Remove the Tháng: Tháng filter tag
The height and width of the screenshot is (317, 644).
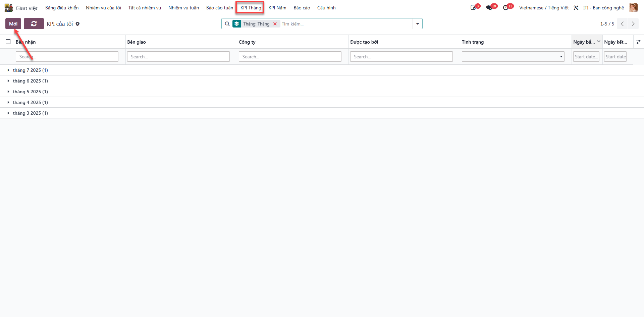[275, 24]
